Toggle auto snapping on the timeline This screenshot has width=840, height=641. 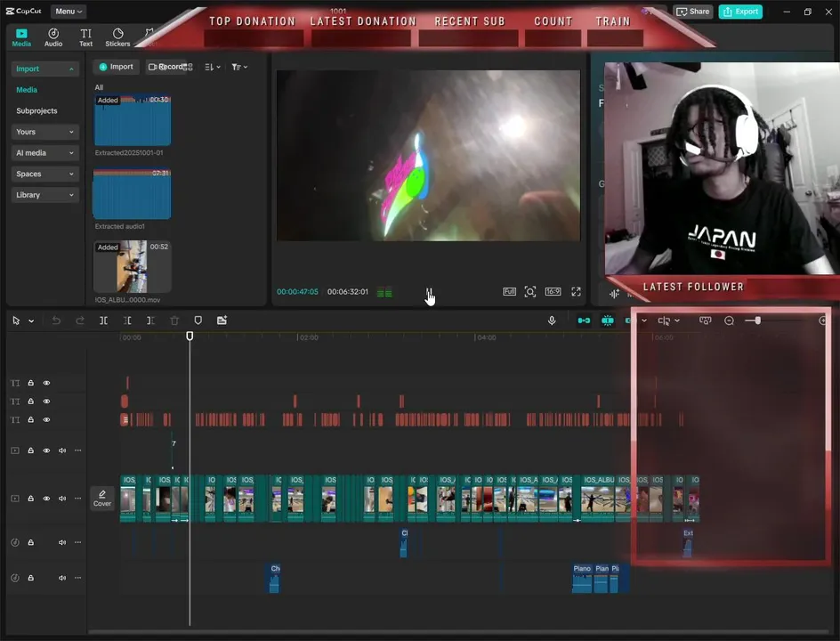pyautogui.click(x=608, y=320)
